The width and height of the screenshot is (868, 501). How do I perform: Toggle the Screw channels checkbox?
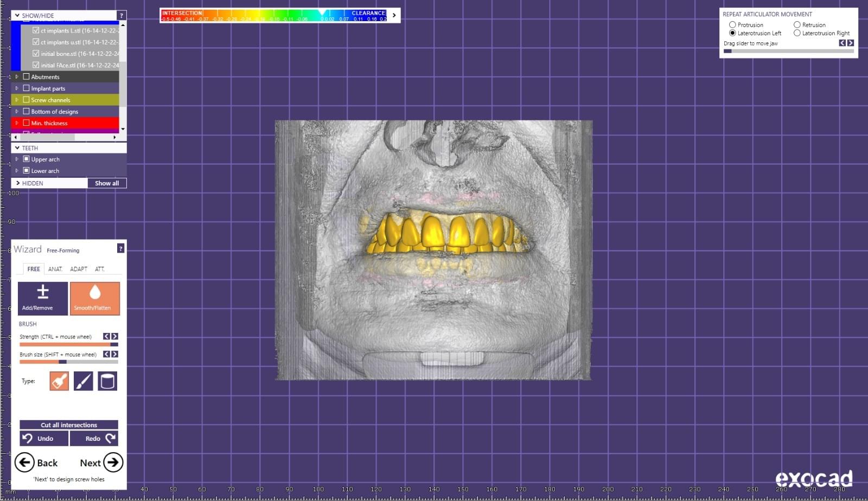tap(26, 100)
